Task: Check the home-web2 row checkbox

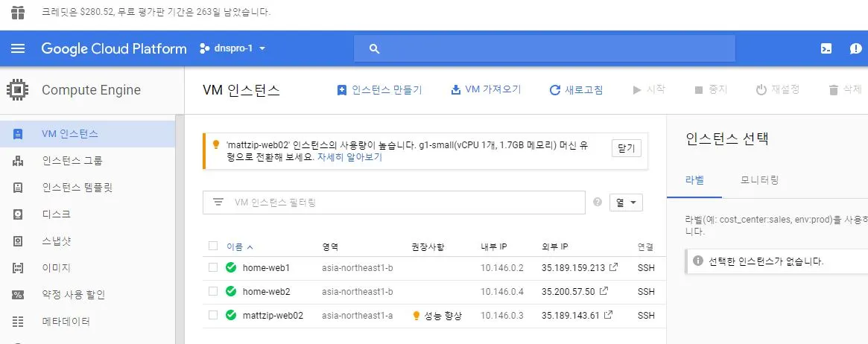Action: coord(213,291)
